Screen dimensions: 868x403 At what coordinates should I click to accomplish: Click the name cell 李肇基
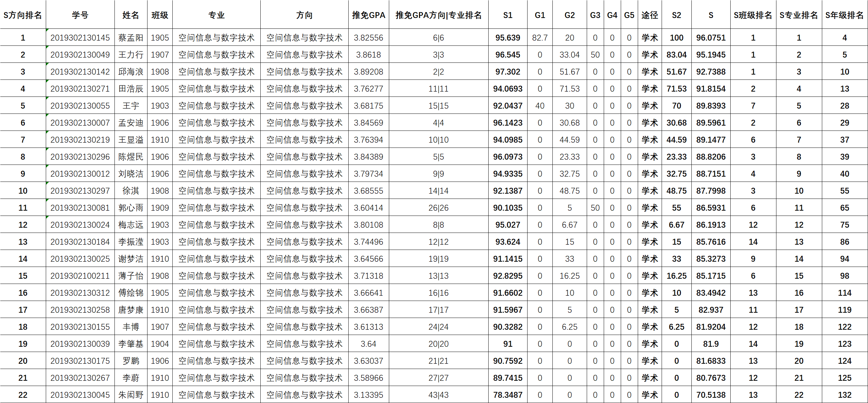point(131,344)
